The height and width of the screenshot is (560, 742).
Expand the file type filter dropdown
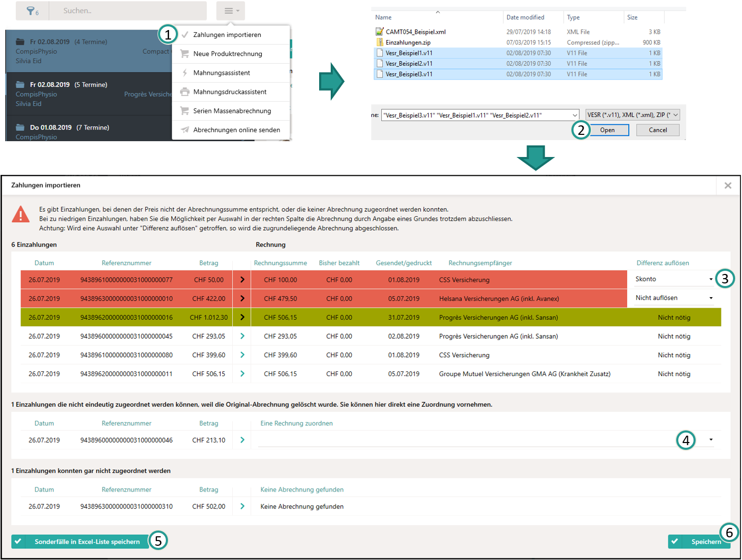(632, 115)
